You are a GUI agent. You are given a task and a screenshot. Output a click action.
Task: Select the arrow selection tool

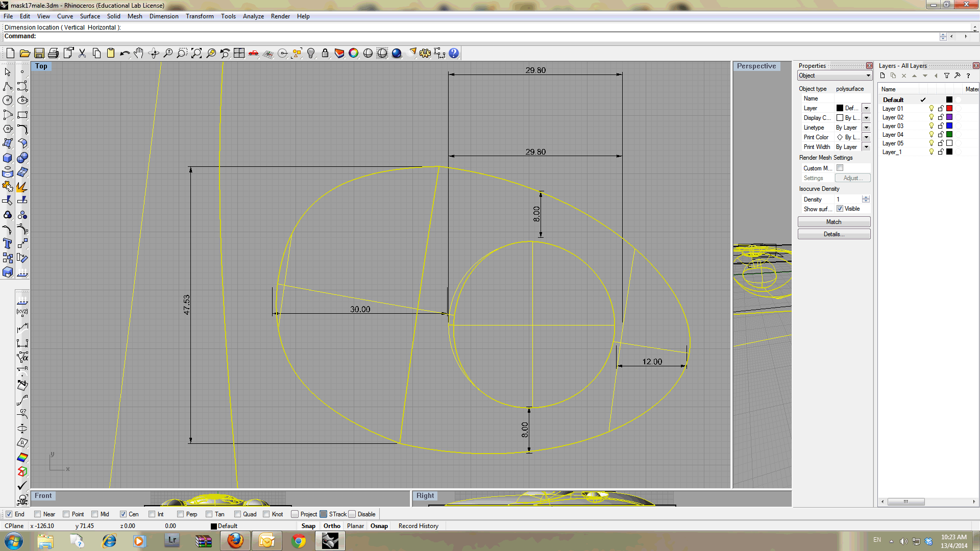tap(8, 72)
